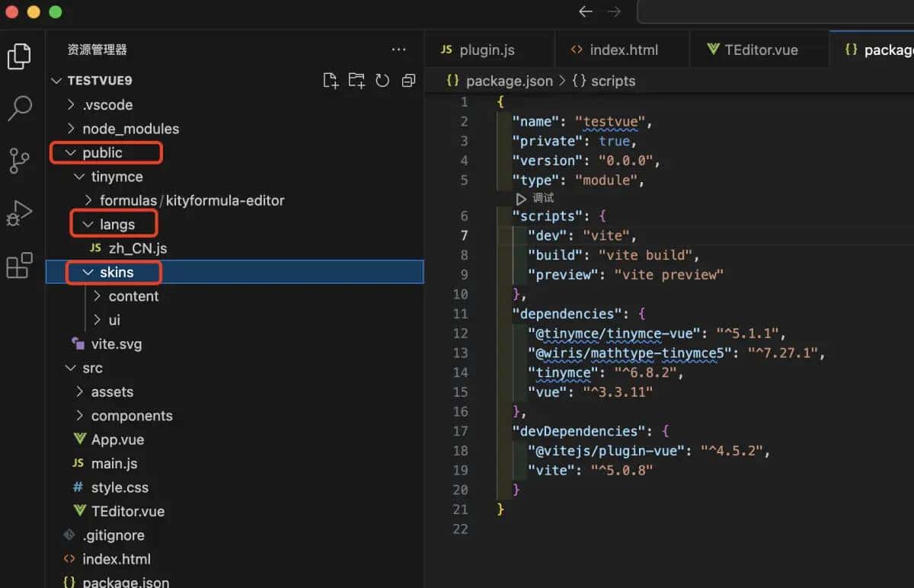The image size is (914, 588).
Task: Select the Source Control icon
Action: pos(19,161)
